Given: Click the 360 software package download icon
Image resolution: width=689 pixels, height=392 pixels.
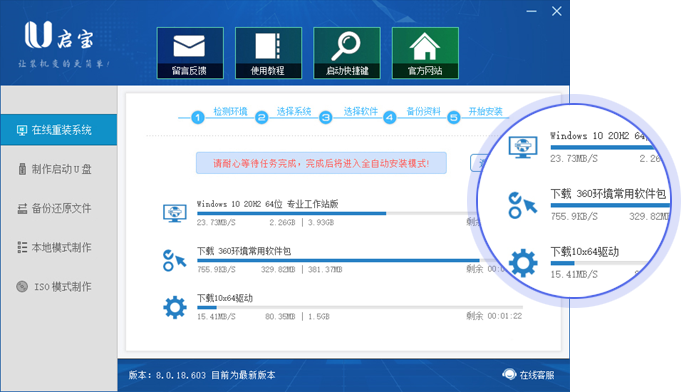Looking at the screenshot, I should (x=174, y=260).
